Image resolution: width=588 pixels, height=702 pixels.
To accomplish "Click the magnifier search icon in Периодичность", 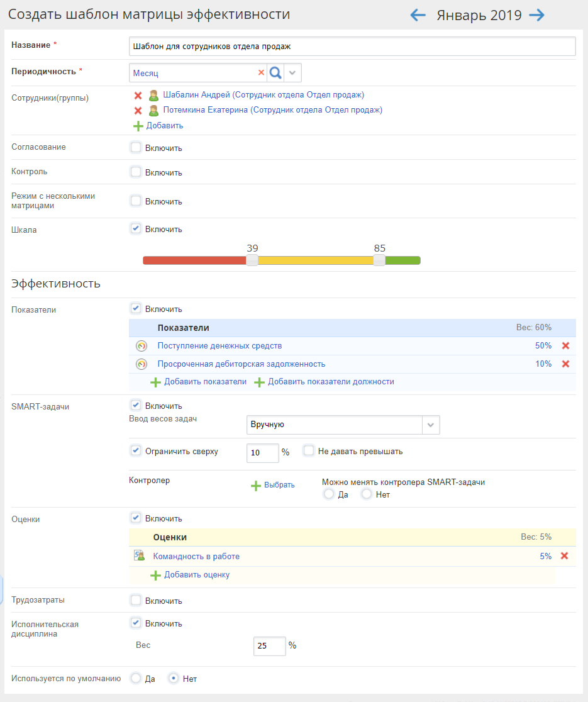I will (275, 73).
